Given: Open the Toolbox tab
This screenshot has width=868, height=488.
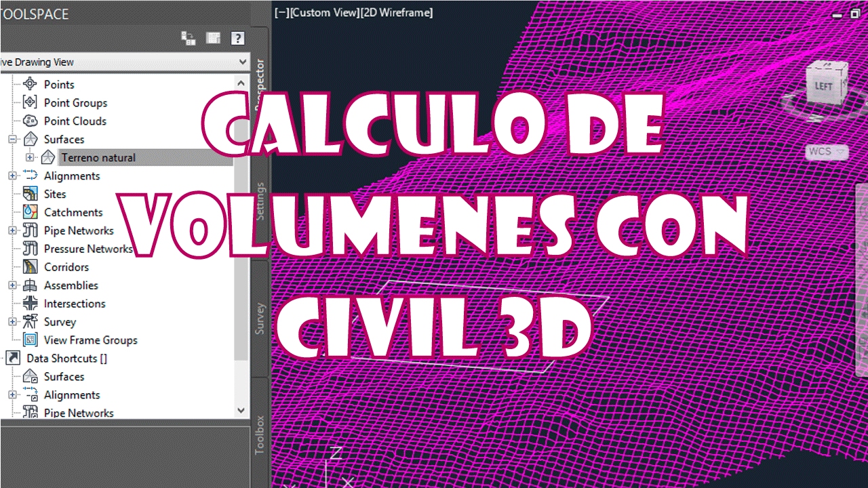Looking at the screenshot, I should pyautogui.click(x=260, y=435).
